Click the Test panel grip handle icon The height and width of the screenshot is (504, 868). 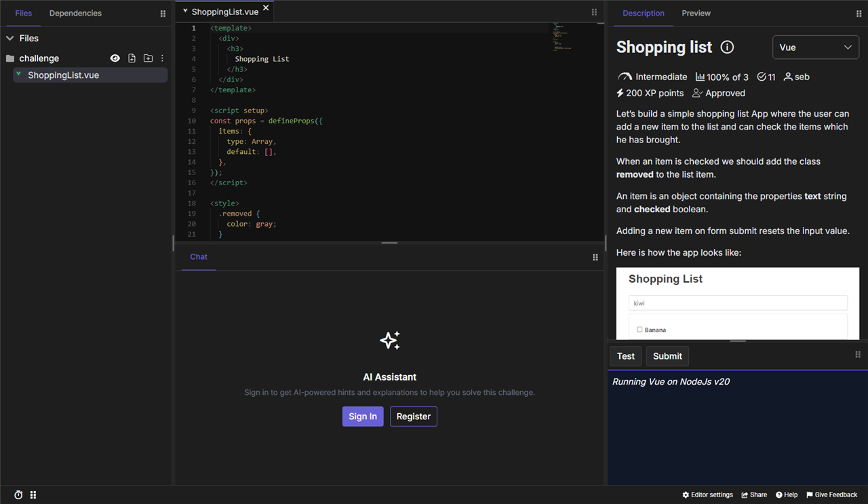pyautogui.click(x=858, y=355)
